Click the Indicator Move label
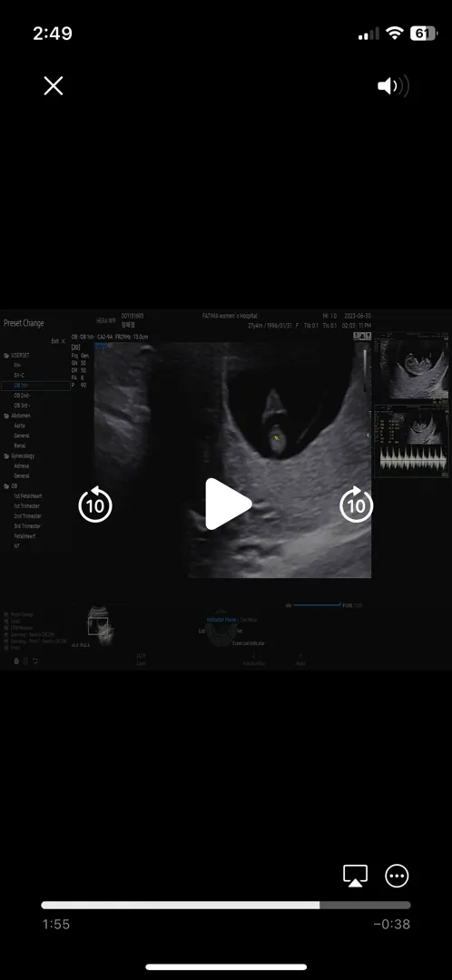Image resolution: width=452 pixels, height=980 pixels. tap(221, 620)
